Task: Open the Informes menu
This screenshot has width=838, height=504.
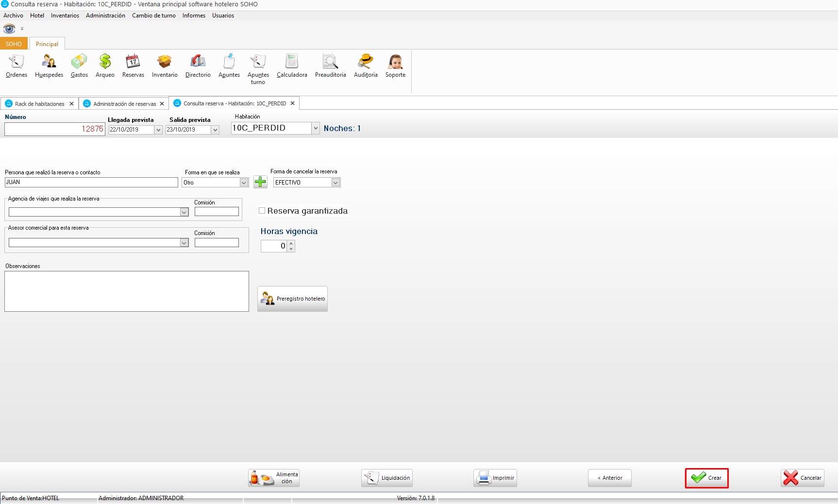Action: click(194, 16)
